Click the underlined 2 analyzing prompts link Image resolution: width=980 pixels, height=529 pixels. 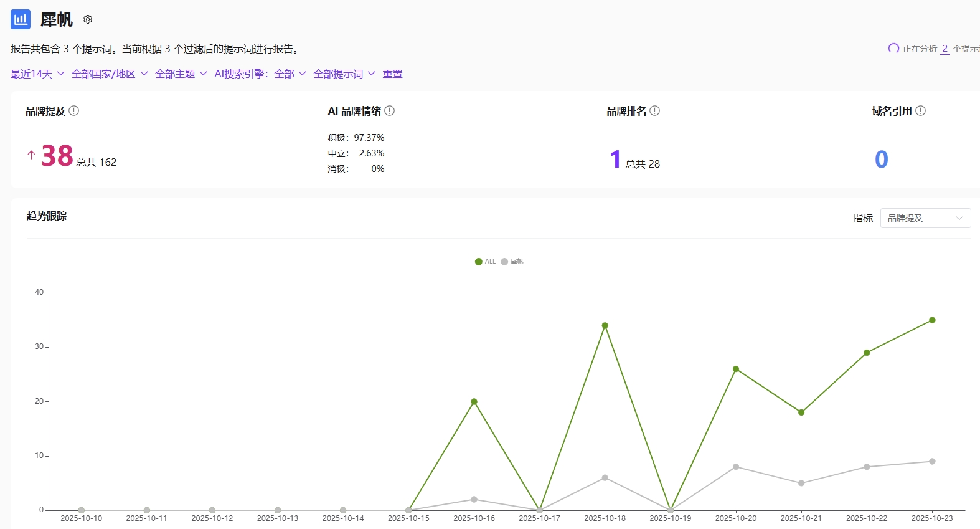click(945, 49)
